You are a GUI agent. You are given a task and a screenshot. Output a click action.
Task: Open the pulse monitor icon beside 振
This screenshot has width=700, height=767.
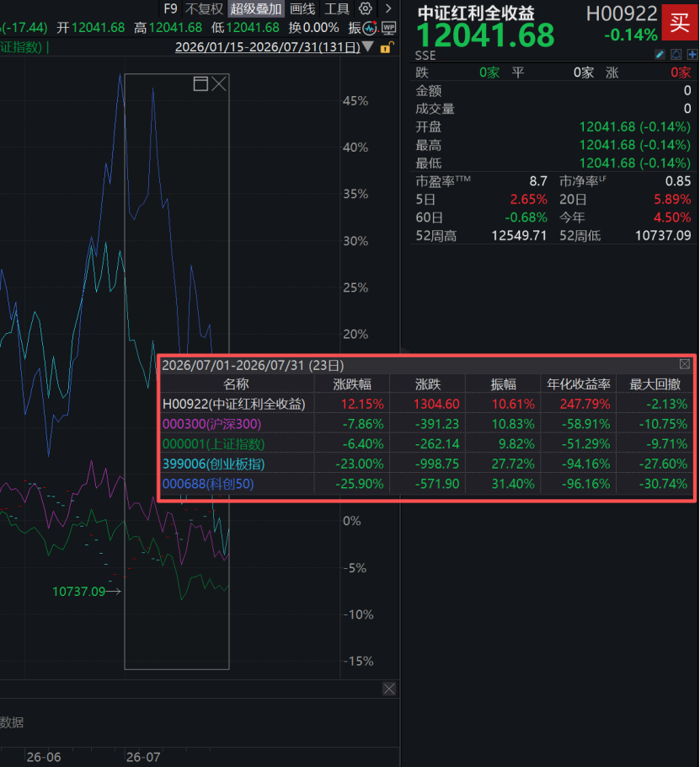pos(371,28)
